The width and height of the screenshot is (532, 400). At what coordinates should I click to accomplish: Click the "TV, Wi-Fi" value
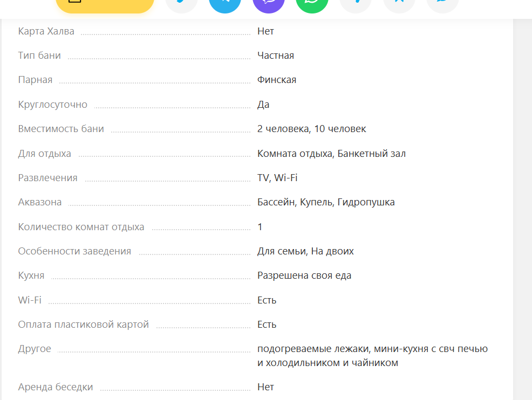click(277, 178)
